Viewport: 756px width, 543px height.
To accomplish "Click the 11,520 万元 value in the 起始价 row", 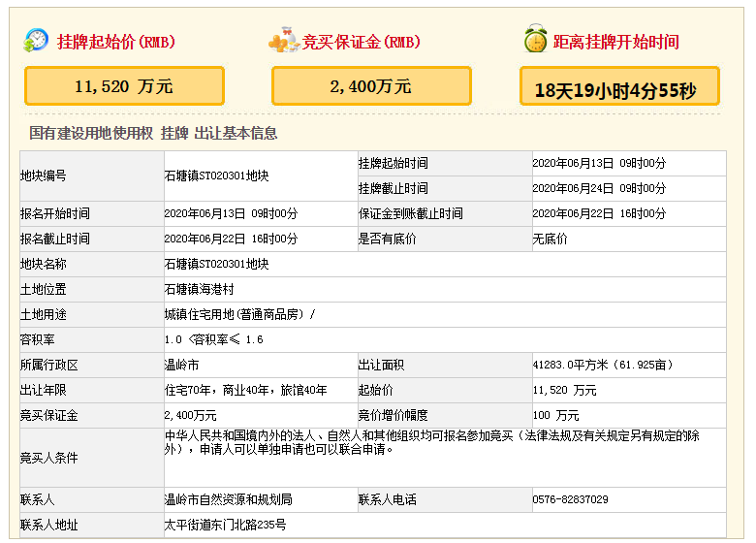I will 565,390.
